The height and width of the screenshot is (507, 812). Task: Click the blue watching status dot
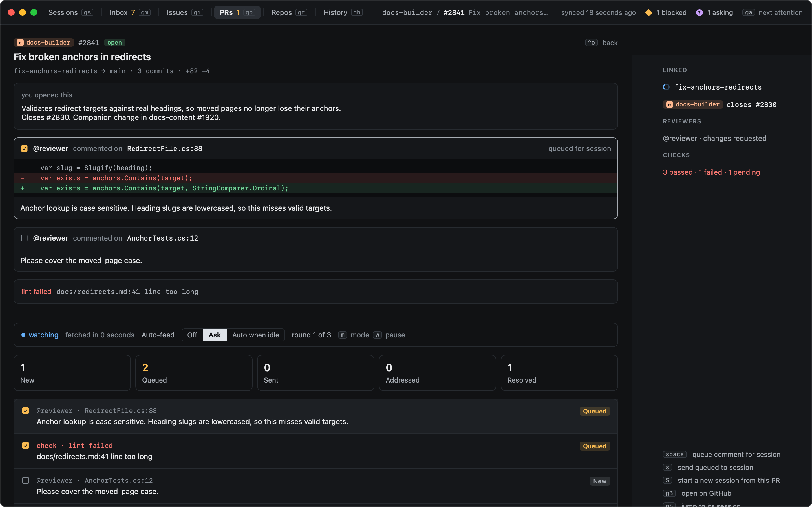23,335
